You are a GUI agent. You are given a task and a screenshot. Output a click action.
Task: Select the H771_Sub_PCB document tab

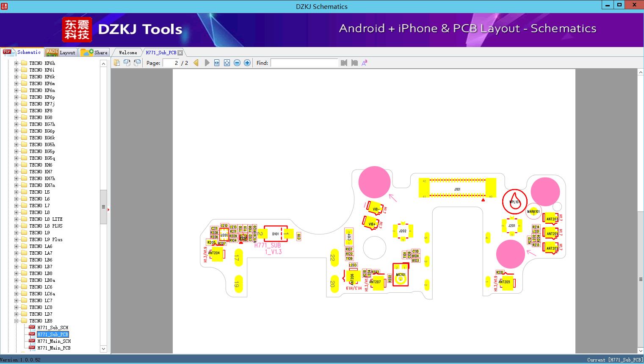[161, 53]
